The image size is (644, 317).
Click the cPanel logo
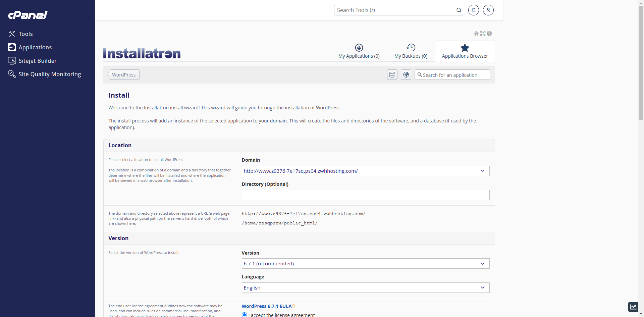[x=28, y=15]
